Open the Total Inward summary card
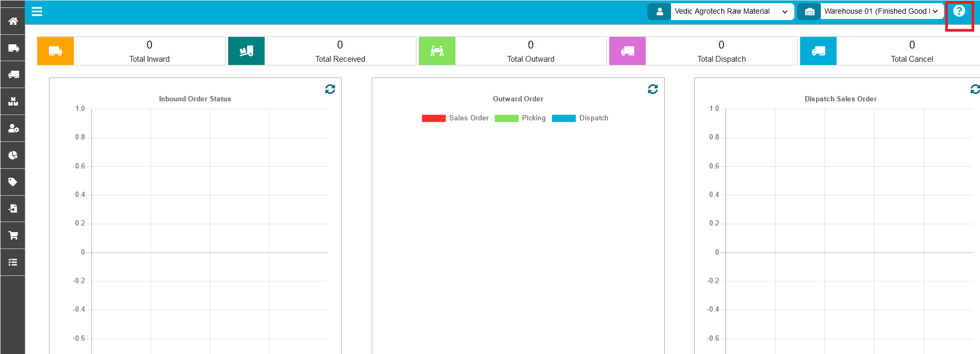980x354 pixels. 149,51
